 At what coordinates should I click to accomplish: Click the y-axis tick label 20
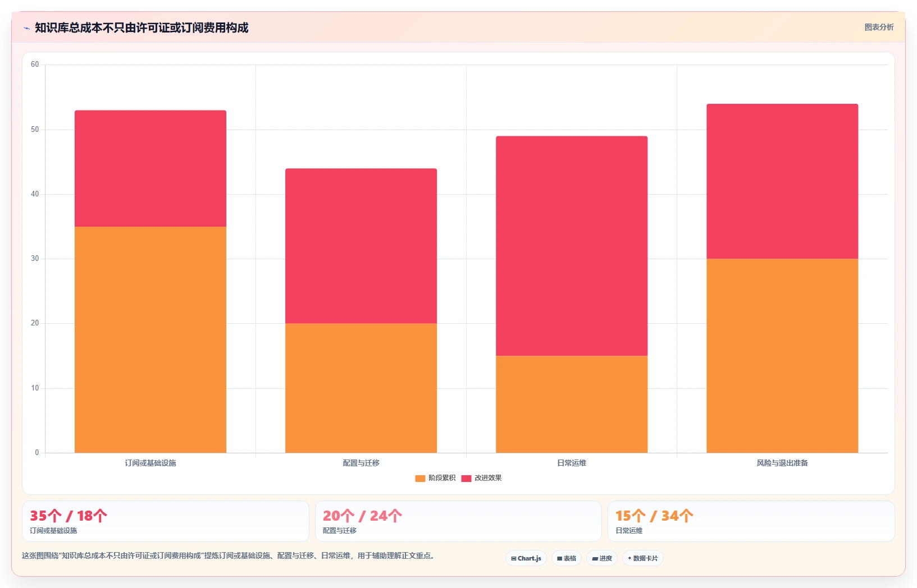[35, 323]
